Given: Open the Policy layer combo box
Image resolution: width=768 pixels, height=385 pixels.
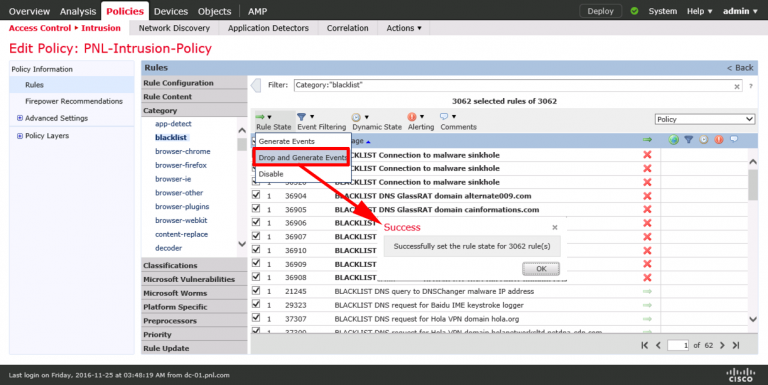Looking at the screenshot, I should pos(705,119).
